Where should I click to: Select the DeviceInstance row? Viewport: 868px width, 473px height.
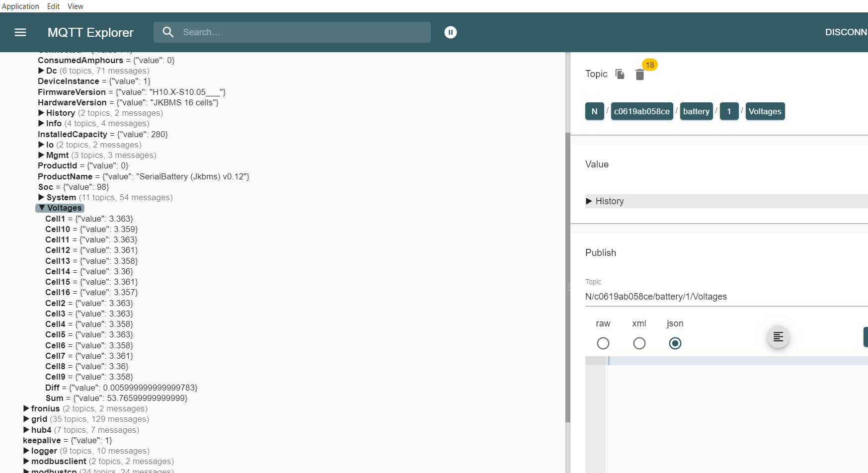[94, 81]
